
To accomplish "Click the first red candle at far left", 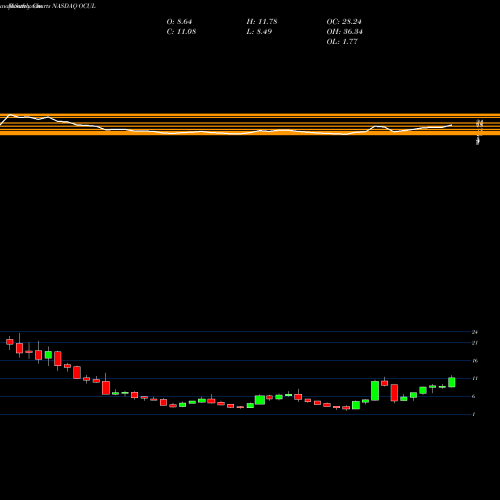I will coord(10,342).
